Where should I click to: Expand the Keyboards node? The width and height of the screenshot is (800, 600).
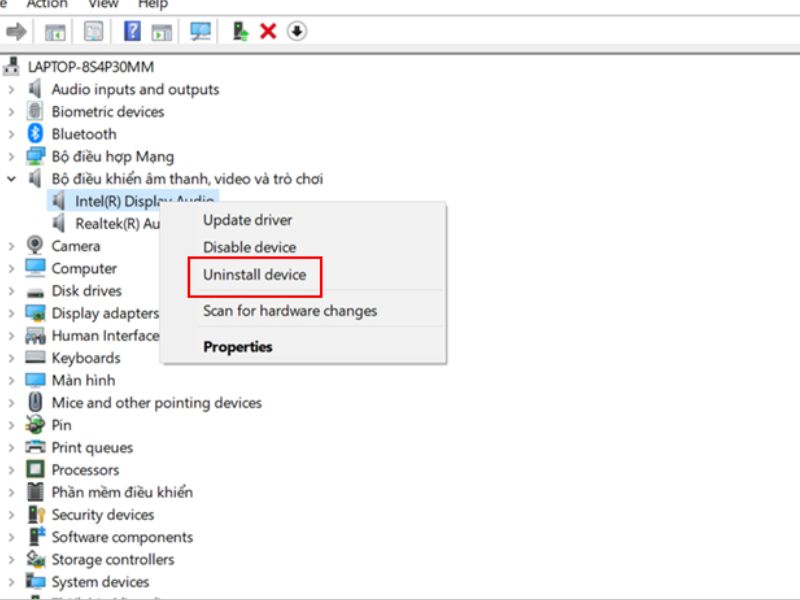[x=11, y=358]
